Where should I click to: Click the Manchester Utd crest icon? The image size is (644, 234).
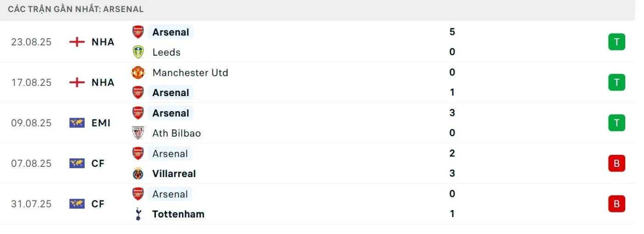[138, 73]
